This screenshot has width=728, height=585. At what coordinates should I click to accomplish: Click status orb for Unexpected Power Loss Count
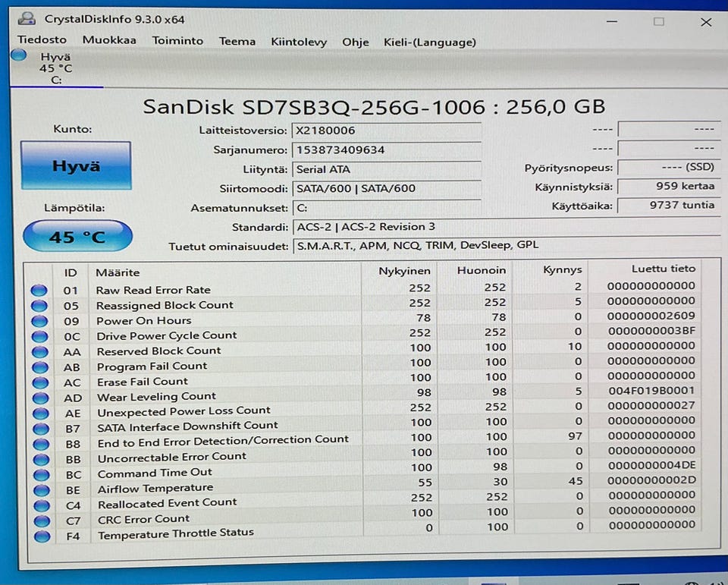(41, 413)
